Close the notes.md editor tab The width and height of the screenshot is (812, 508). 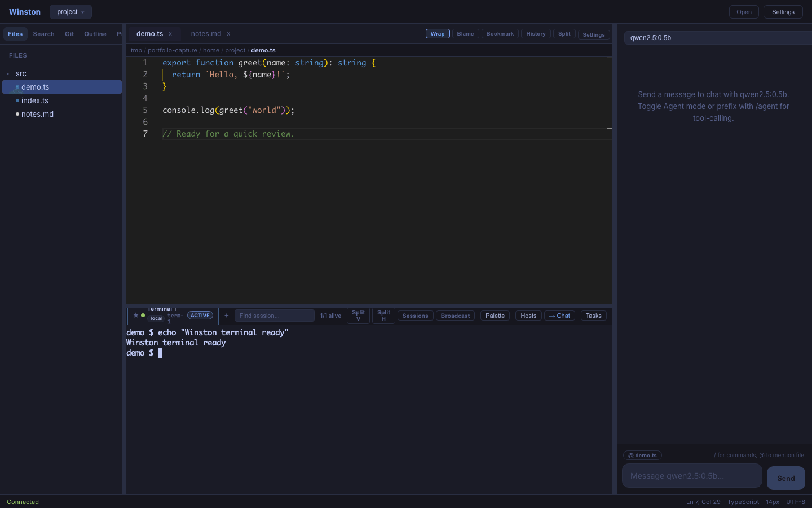(228, 34)
